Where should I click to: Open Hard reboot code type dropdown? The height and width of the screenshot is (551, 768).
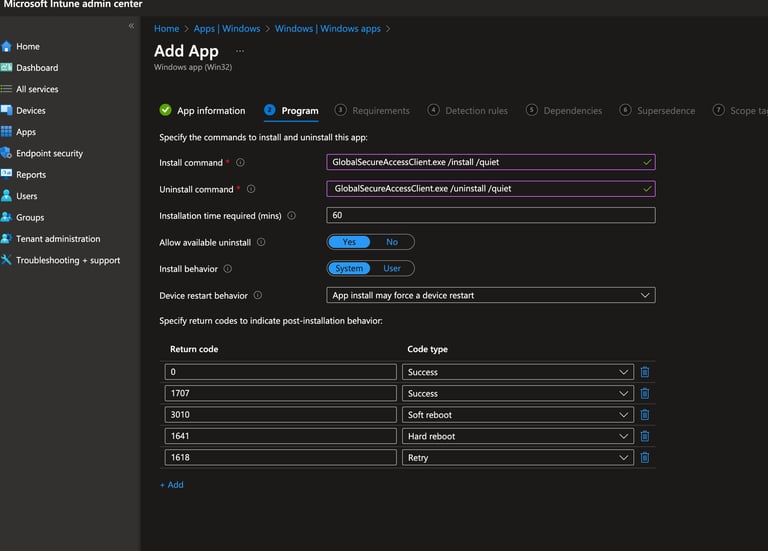518,436
